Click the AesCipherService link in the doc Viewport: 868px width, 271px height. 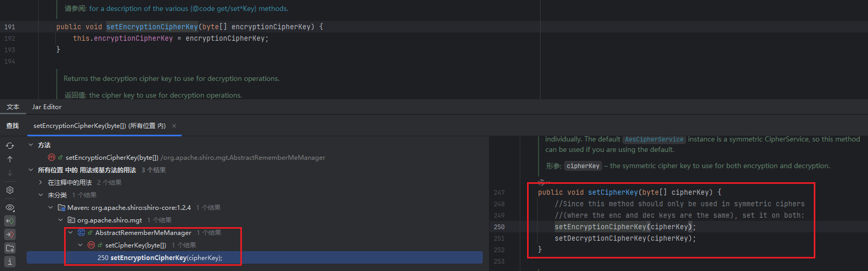(654, 139)
